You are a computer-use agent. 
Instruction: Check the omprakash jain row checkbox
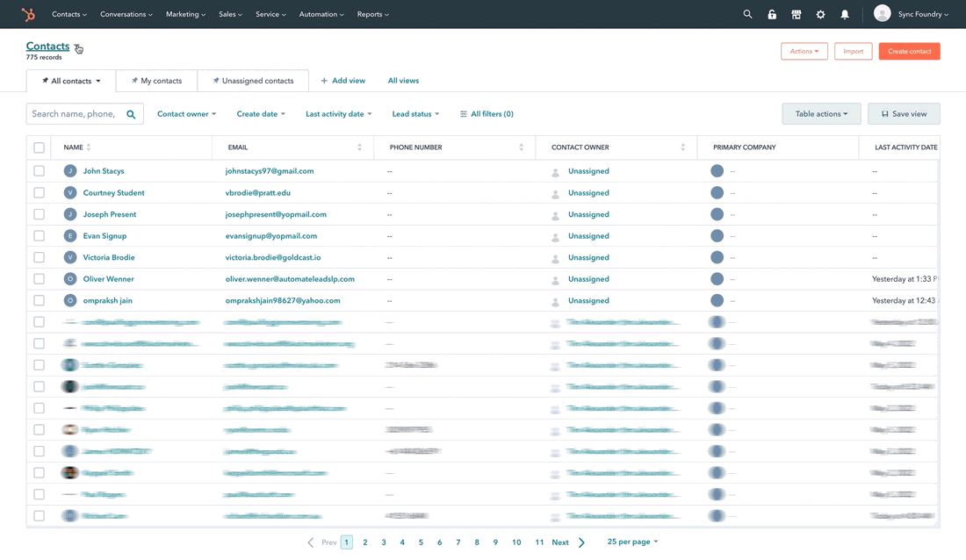tap(39, 300)
